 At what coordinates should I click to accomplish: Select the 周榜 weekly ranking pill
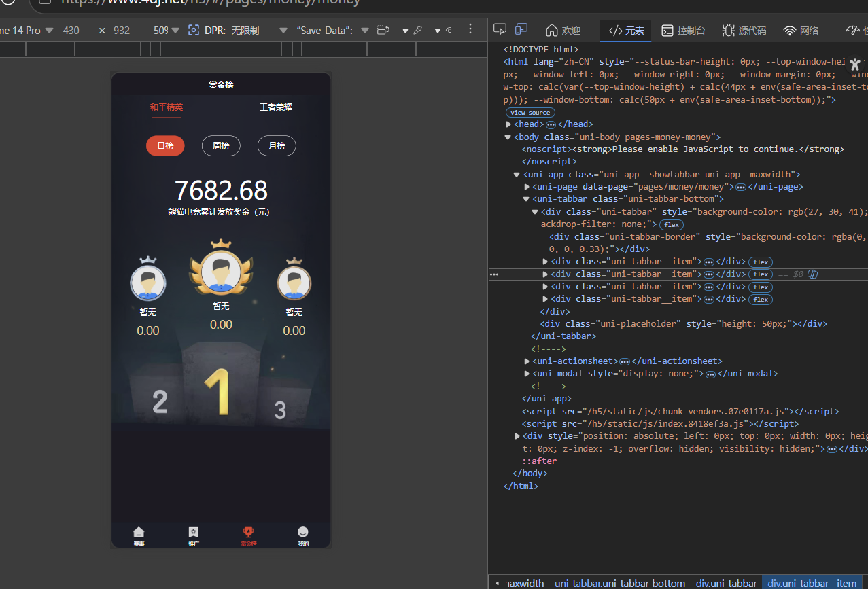(x=221, y=146)
